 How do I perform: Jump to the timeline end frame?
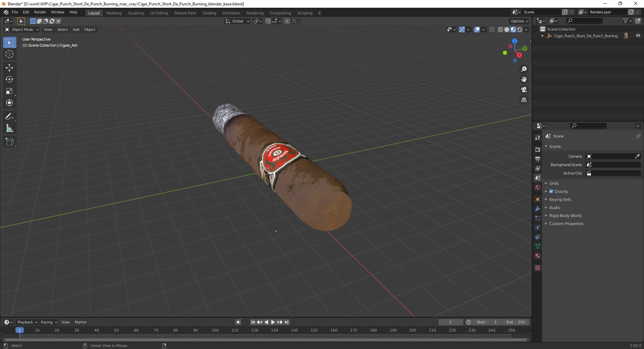(x=286, y=322)
